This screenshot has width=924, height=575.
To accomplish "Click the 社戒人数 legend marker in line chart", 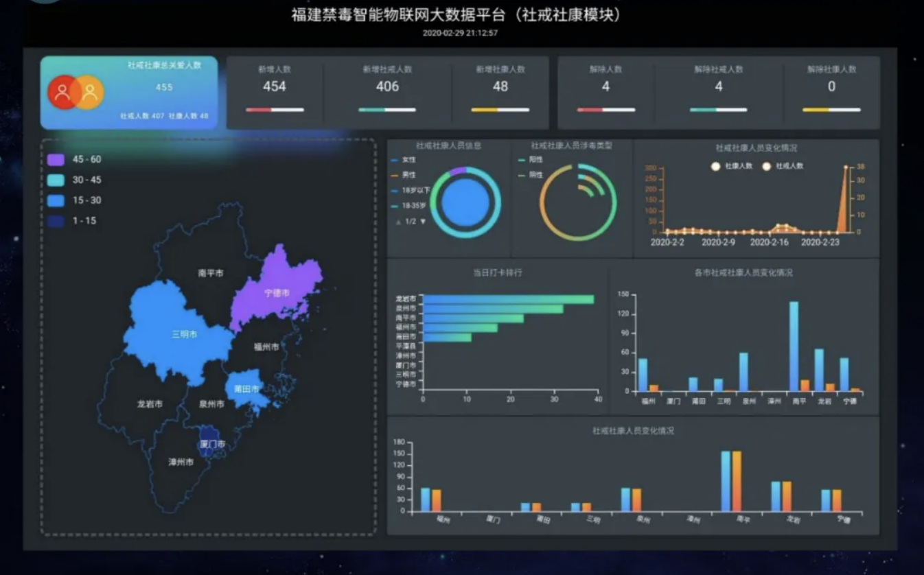I will [766, 166].
